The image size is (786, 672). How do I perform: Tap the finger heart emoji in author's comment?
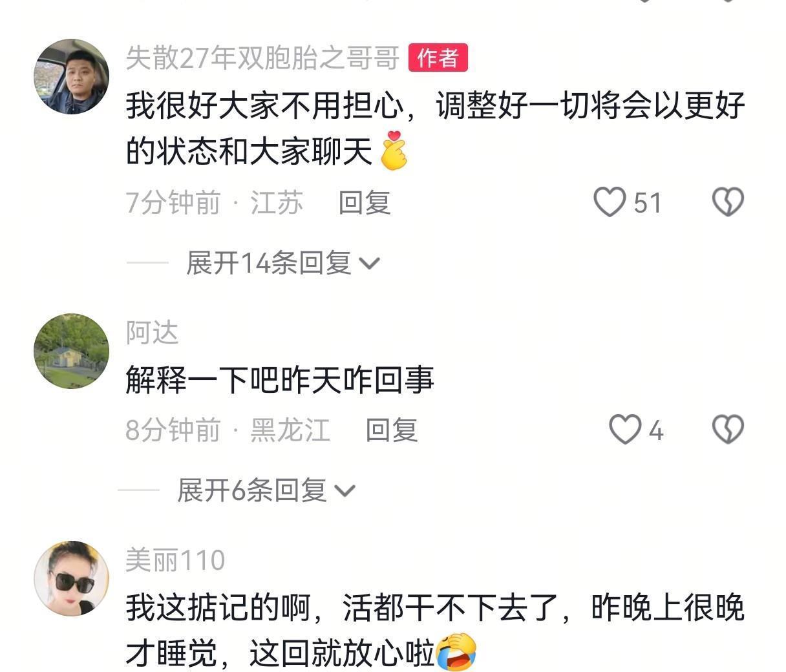click(394, 151)
